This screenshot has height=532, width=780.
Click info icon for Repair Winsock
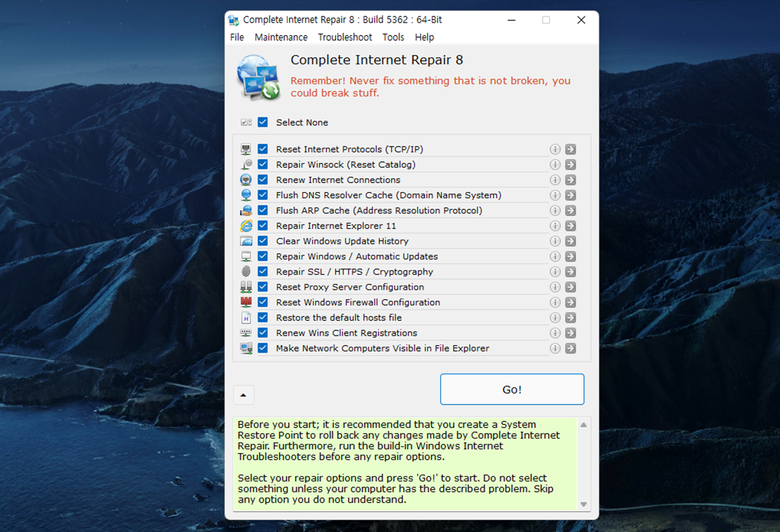point(555,164)
